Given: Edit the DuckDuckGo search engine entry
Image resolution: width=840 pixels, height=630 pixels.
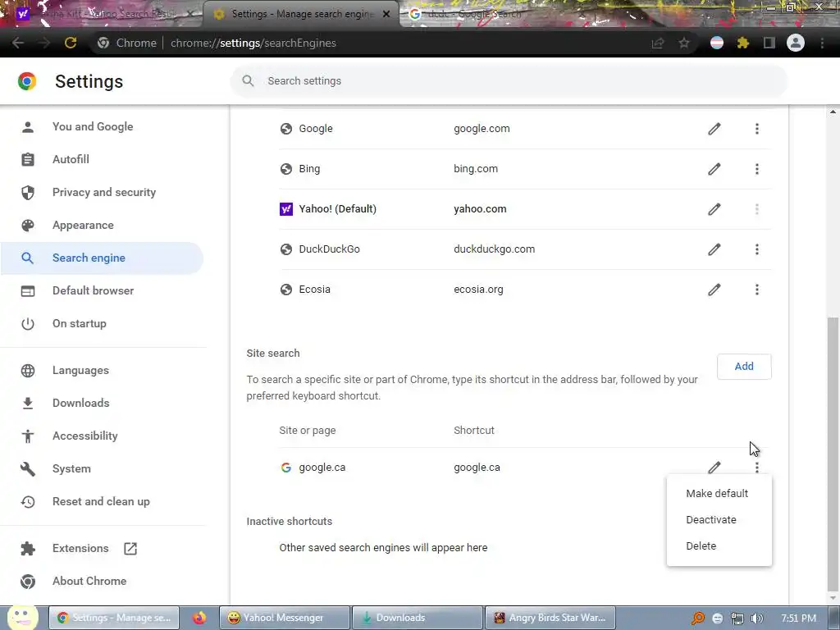Looking at the screenshot, I should pyautogui.click(x=714, y=249).
